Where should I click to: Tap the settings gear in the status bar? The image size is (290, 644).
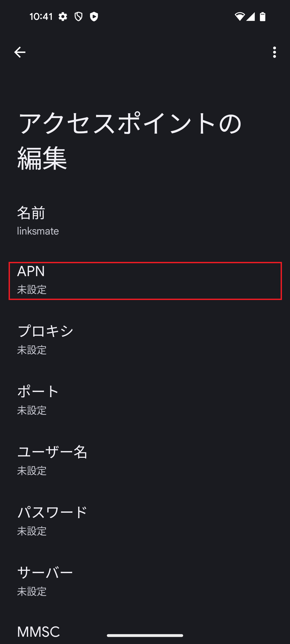coord(62,16)
